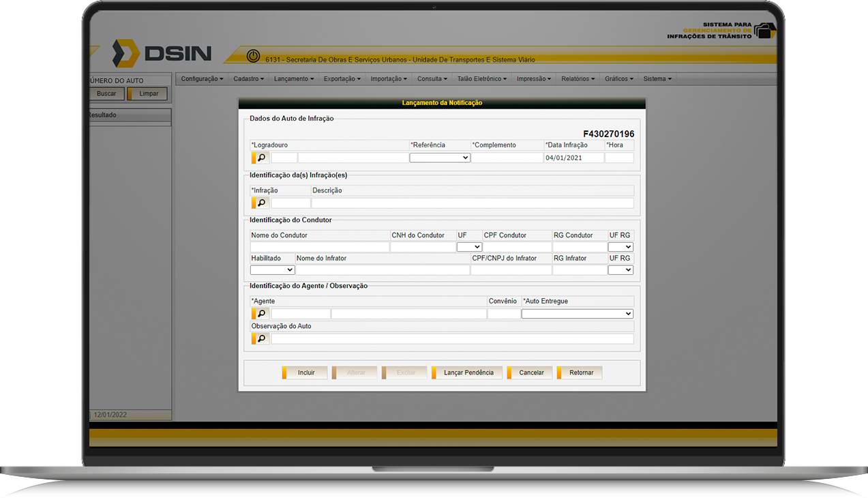The height and width of the screenshot is (498, 868).
Task: Open the Relatórios menu
Action: 578,79
